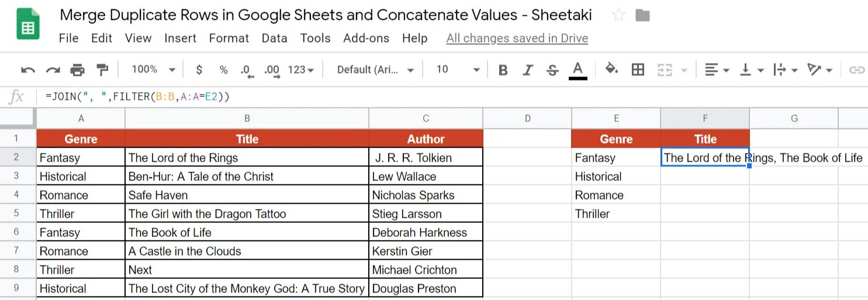Click the redo arrow icon
Screen dimensions: 868x300
pyautogui.click(x=53, y=70)
